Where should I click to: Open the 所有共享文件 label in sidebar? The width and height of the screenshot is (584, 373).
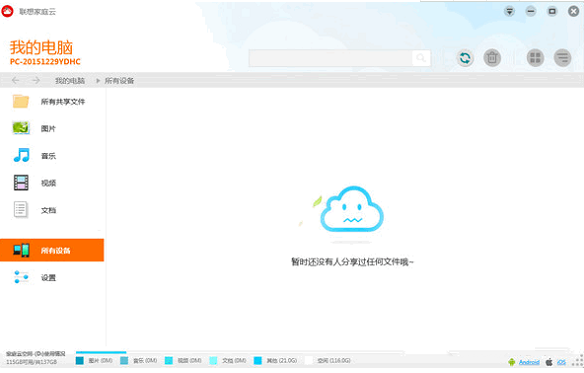[x=63, y=102]
